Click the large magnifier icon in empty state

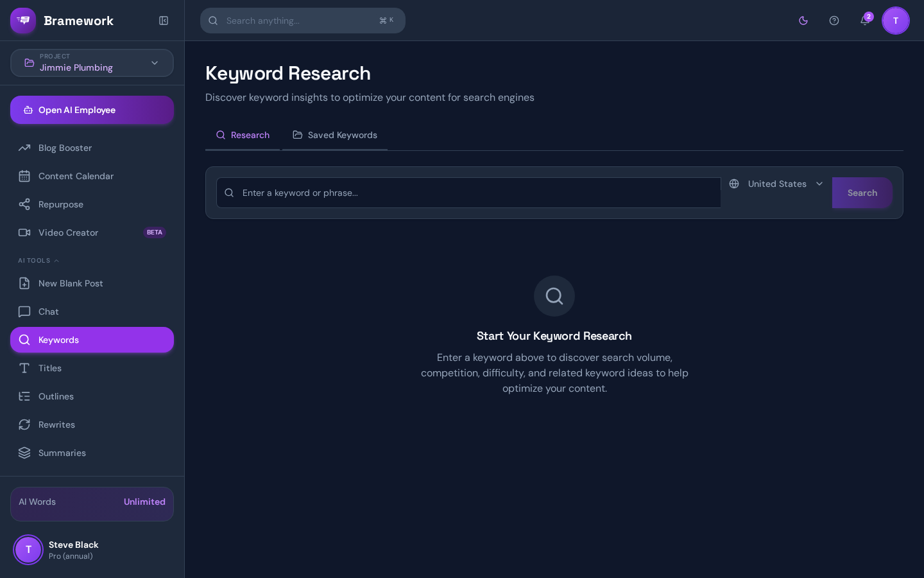(554, 296)
